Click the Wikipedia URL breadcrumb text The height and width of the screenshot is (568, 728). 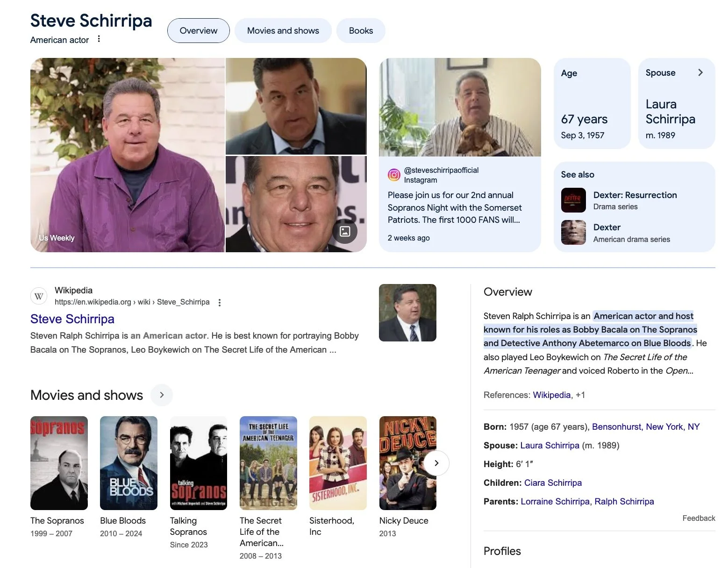(x=132, y=302)
